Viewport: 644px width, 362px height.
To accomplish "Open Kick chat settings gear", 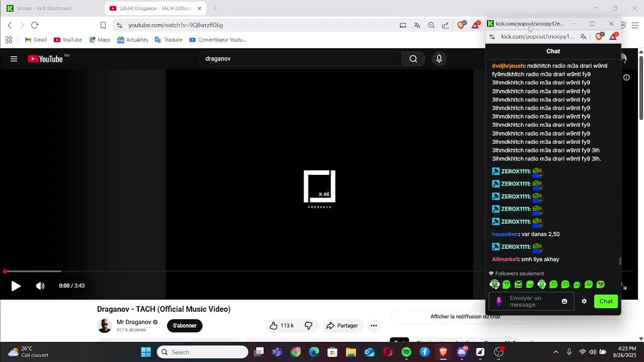I will tap(584, 302).
